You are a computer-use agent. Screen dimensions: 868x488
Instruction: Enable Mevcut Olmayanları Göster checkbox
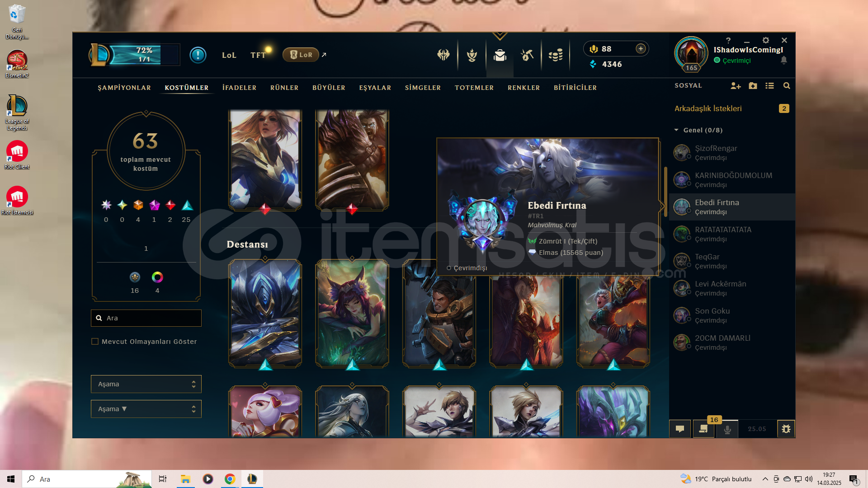pyautogui.click(x=95, y=342)
